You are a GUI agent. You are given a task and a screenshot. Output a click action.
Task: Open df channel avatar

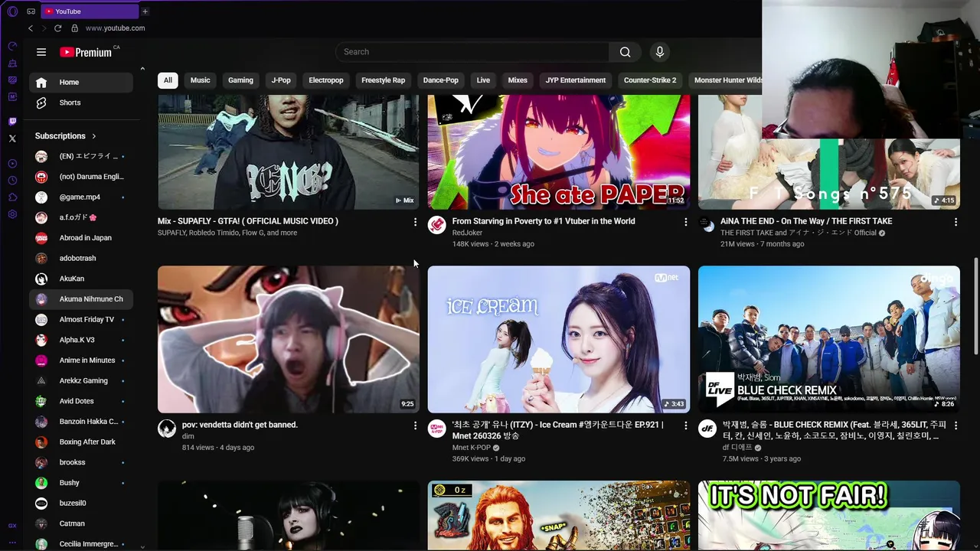707,429
